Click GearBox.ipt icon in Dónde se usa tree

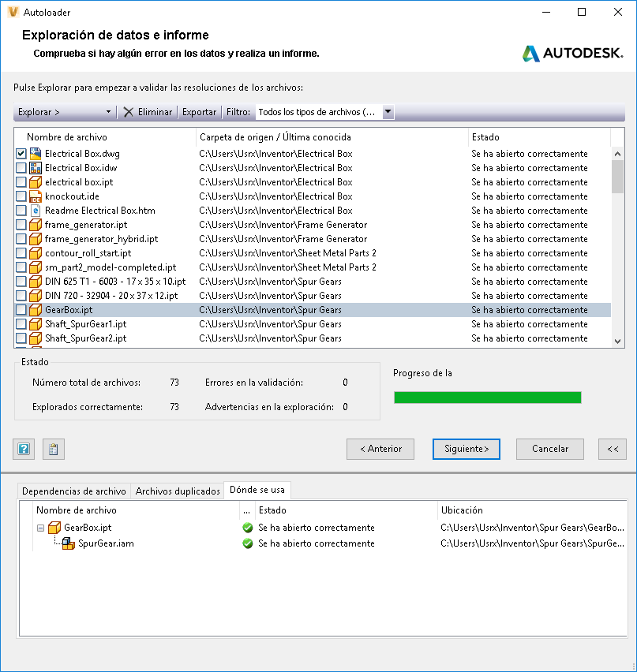click(x=54, y=527)
